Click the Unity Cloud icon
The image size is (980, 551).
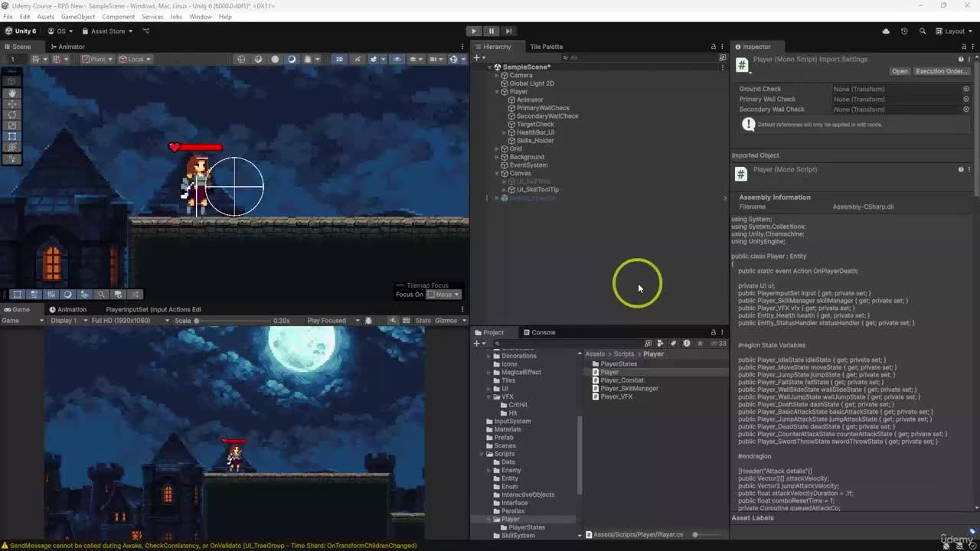click(x=886, y=31)
